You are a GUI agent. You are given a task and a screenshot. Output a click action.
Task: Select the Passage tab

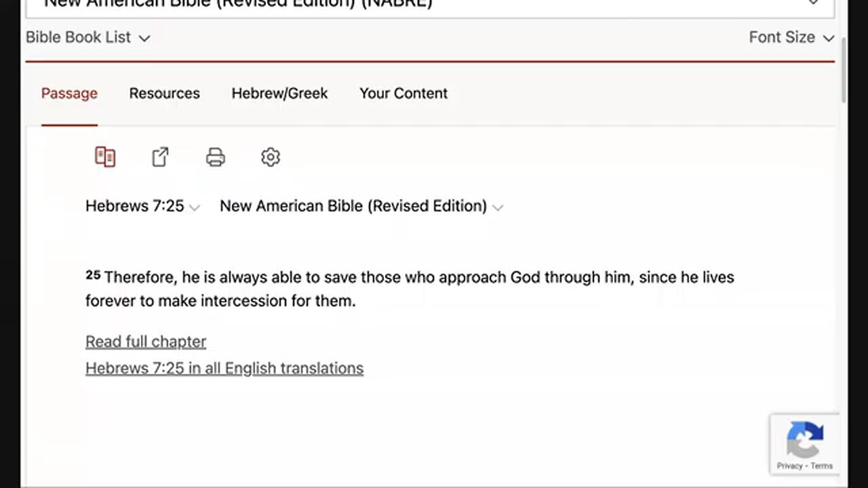[x=69, y=94]
